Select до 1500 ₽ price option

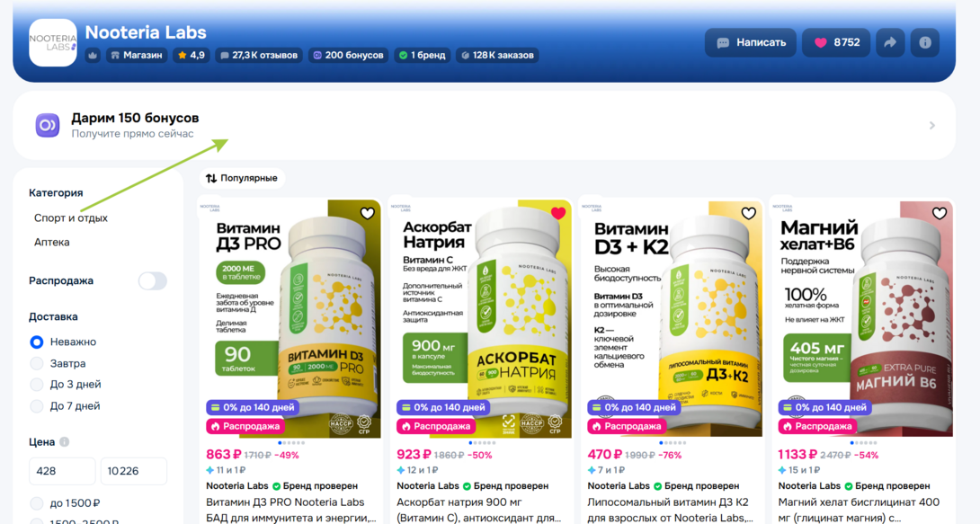(37, 502)
